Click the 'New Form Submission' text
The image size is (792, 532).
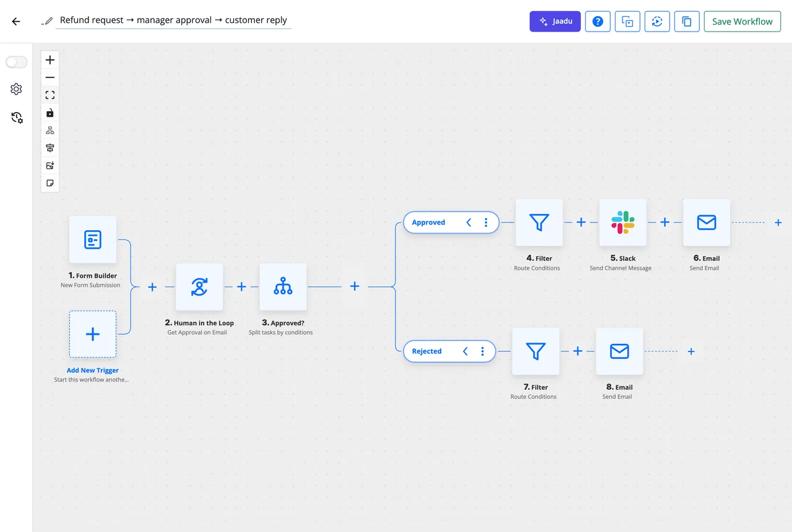click(x=90, y=285)
